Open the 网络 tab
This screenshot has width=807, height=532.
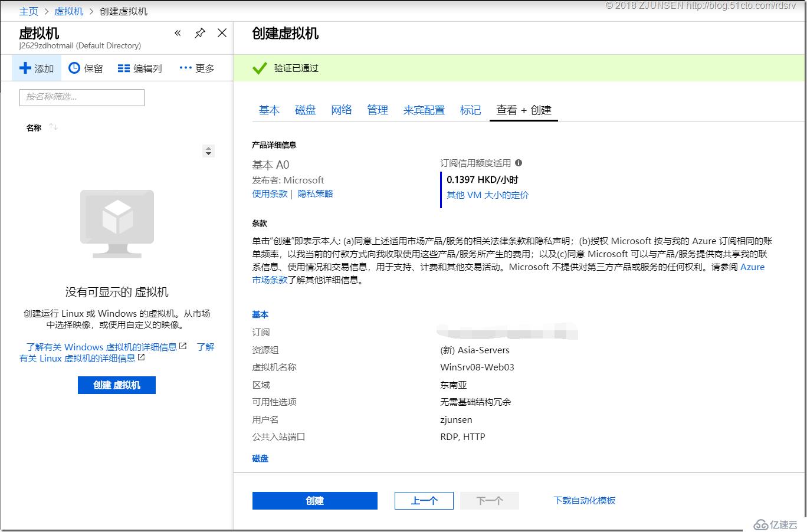342,110
